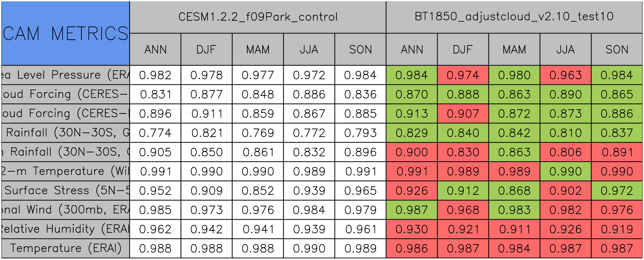The height and width of the screenshot is (260, 644).
Task: Select the Surface Stress row label
Action: pos(66,191)
